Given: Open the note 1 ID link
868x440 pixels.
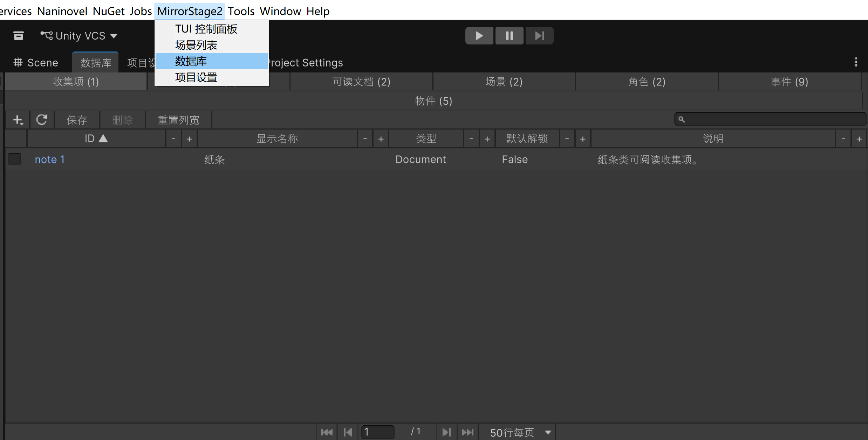Looking at the screenshot, I should coord(50,160).
